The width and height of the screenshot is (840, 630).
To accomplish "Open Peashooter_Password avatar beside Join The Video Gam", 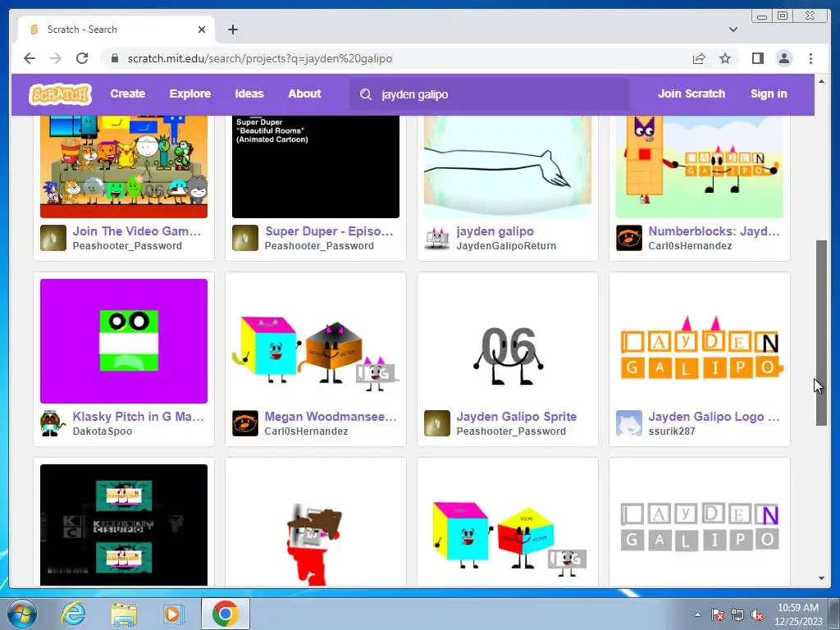I will (x=53, y=238).
